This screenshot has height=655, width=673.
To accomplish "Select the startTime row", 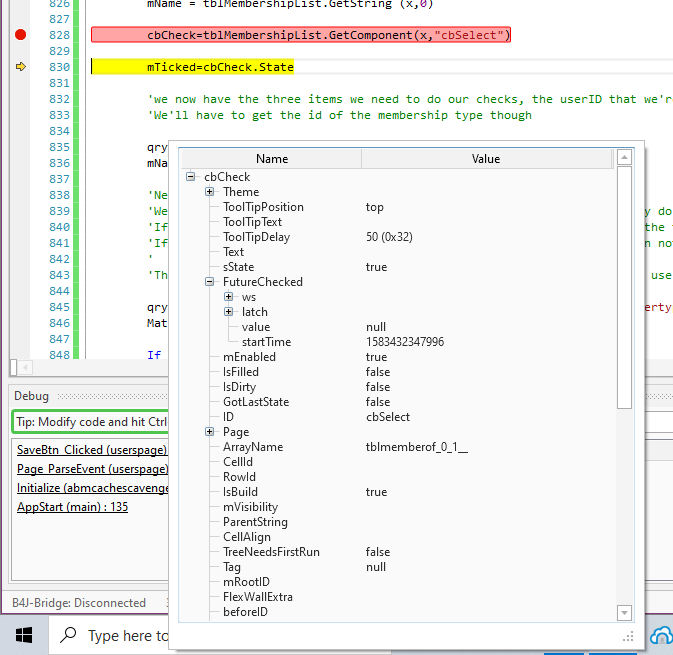I will point(397,342).
